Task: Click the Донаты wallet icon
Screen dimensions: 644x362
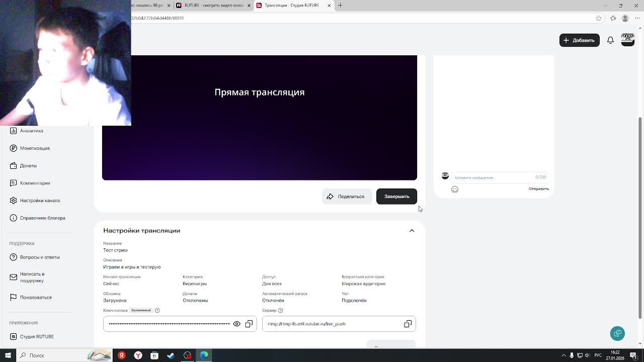Action: coord(13,165)
